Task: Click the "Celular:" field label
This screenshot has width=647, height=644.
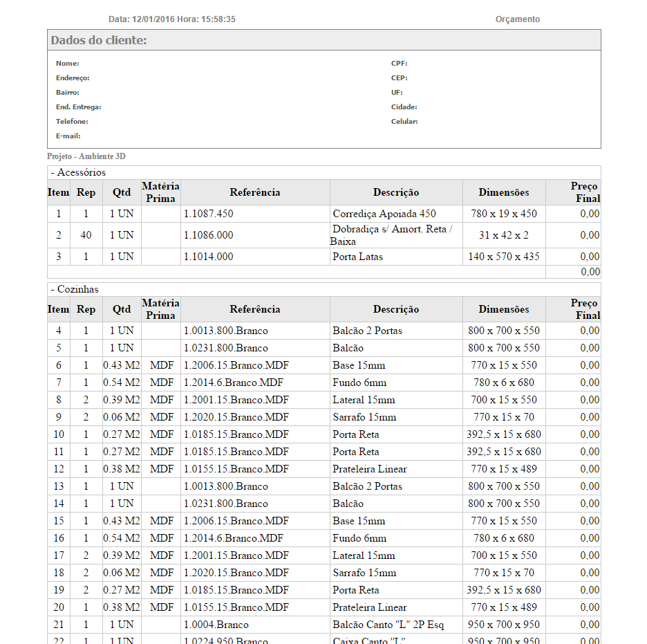Action: click(404, 122)
